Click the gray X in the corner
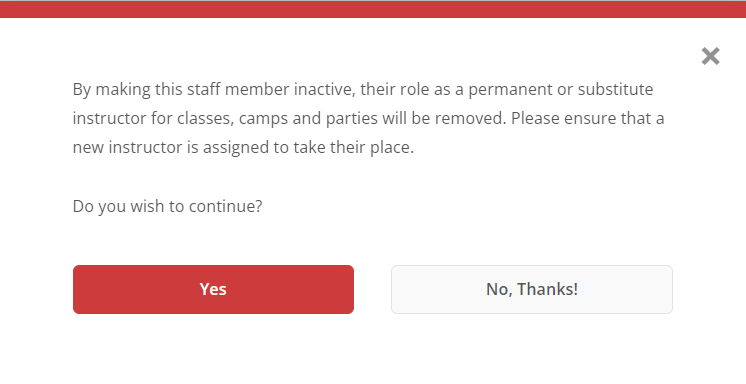Viewport: 746px width, 384px height. (x=710, y=56)
